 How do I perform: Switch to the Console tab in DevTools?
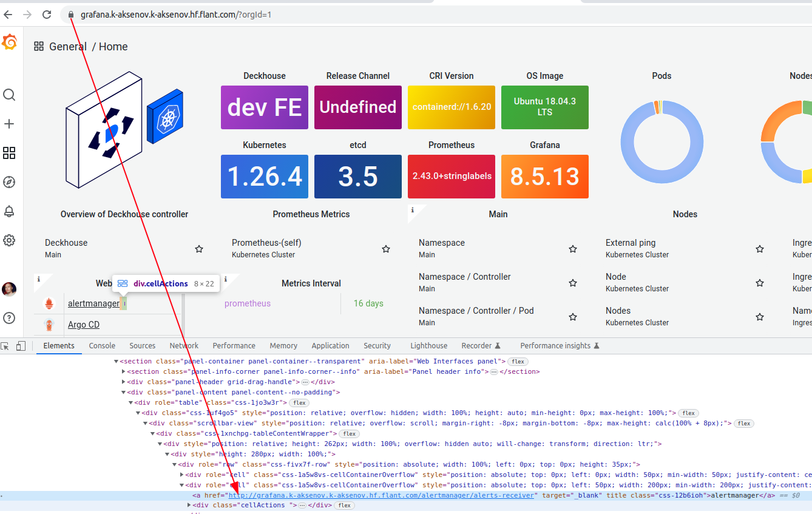pos(101,345)
